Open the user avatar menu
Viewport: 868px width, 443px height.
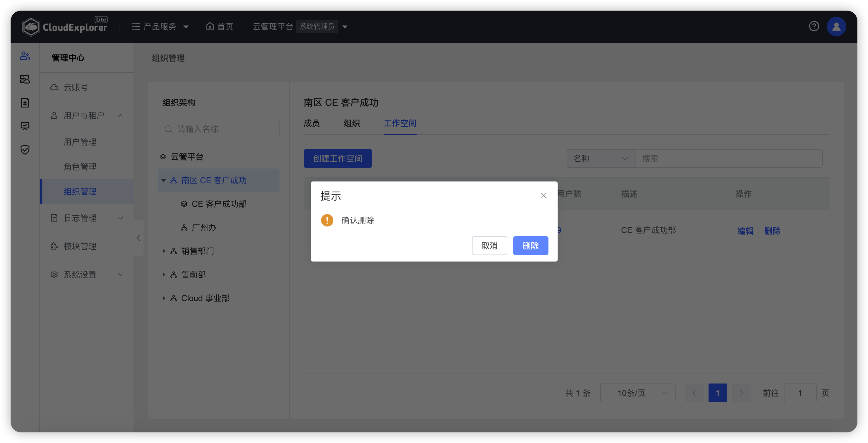[836, 26]
